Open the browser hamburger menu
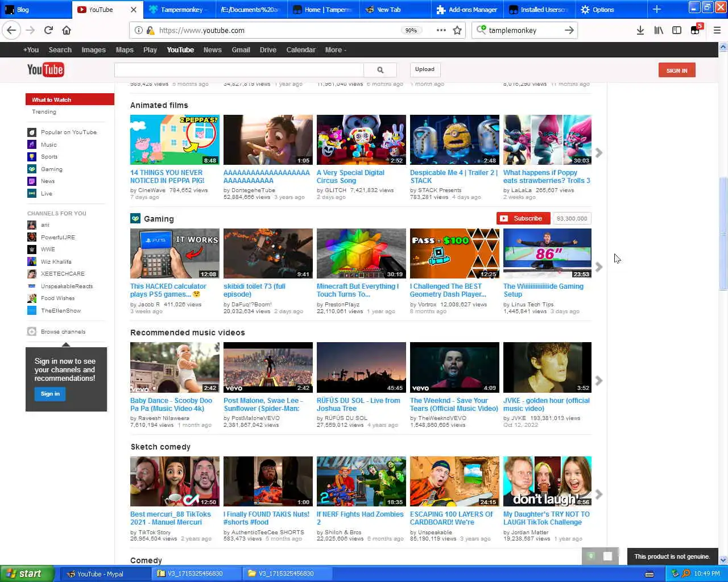 717,30
